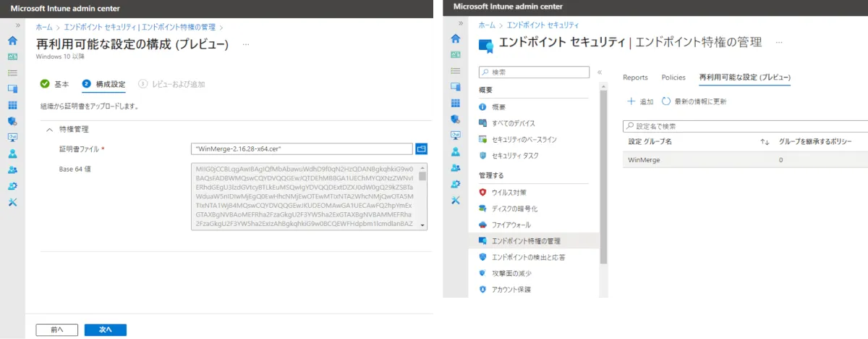Go to レビューおよび追加 wizard step
Screen dimensions: 868x339
pyautogui.click(x=172, y=84)
